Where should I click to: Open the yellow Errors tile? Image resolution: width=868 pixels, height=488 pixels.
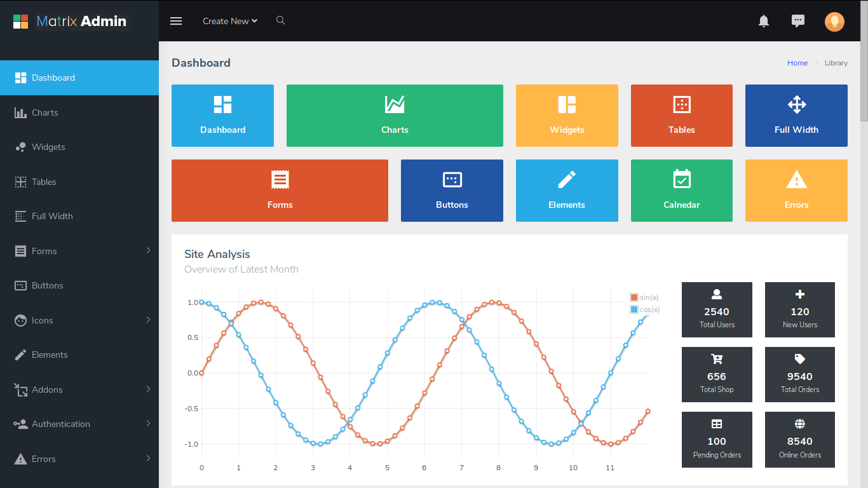[796, 191]
